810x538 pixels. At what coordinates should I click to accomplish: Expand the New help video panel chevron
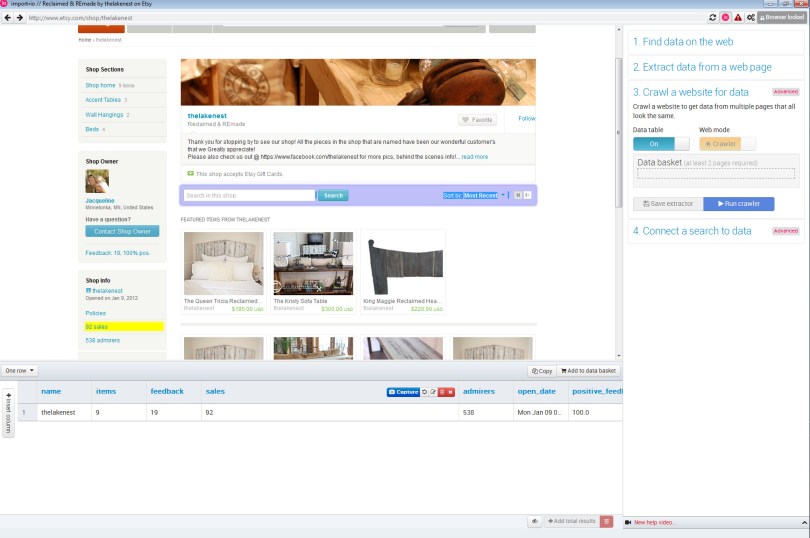(801, 522)
